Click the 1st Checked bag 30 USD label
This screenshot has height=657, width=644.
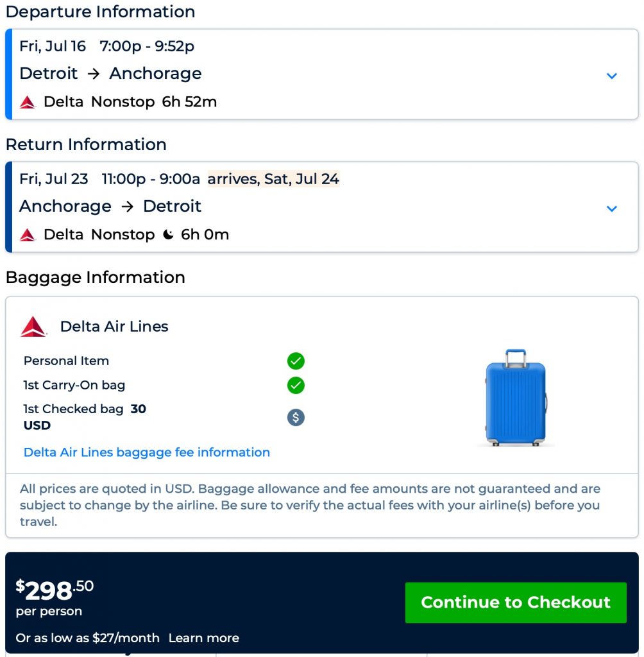tap(85, 417)
